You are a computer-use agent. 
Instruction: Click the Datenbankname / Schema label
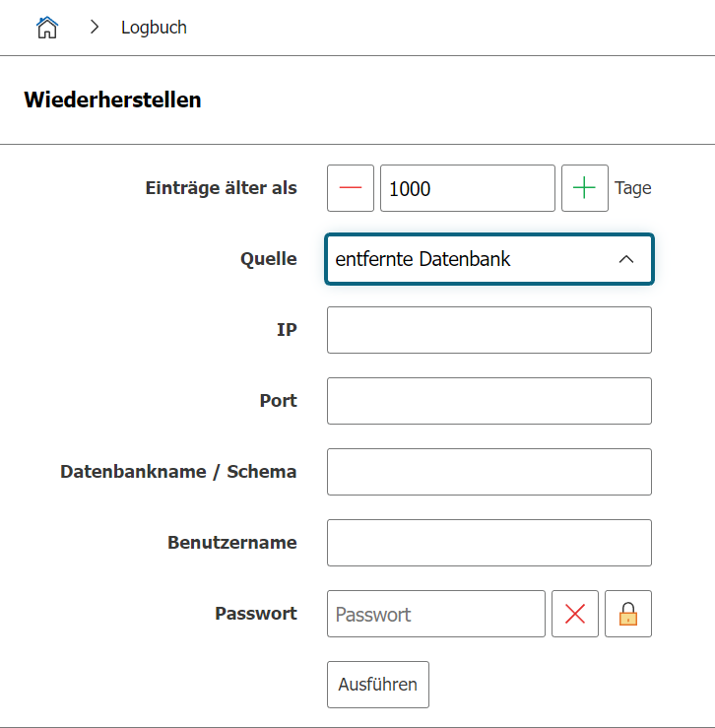(178, 472)
